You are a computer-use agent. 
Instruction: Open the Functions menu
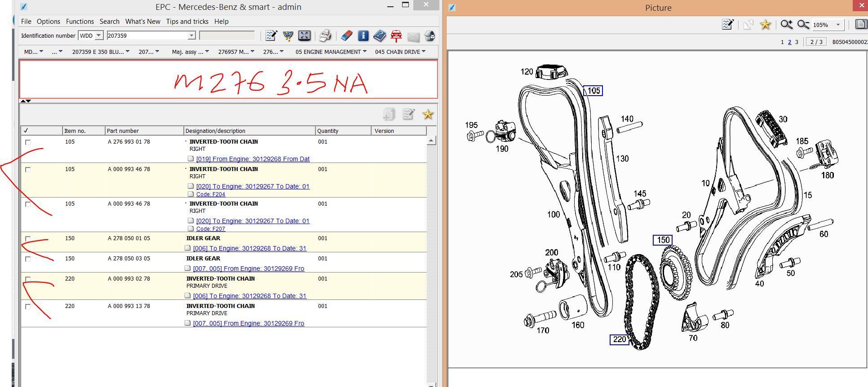(80, 22)
